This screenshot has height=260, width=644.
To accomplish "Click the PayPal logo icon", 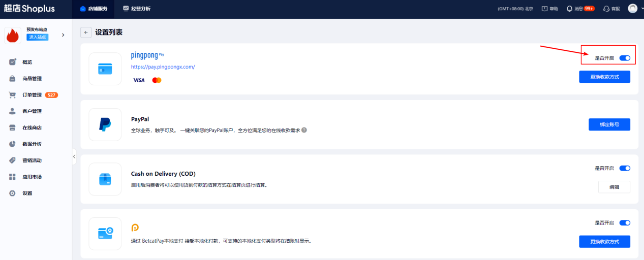I will tap(105, 124).
